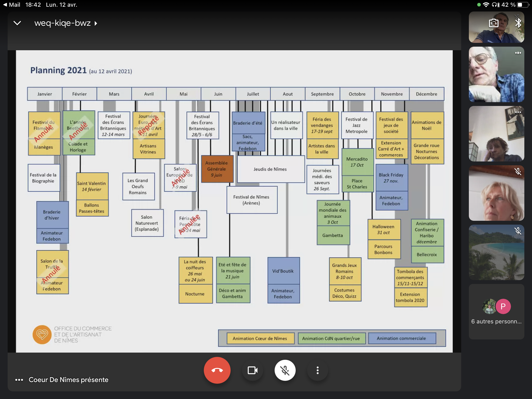
Task: Expand meeting details arrow beside weq-kiqe-bwz
Action: click(x=96, y=23)
